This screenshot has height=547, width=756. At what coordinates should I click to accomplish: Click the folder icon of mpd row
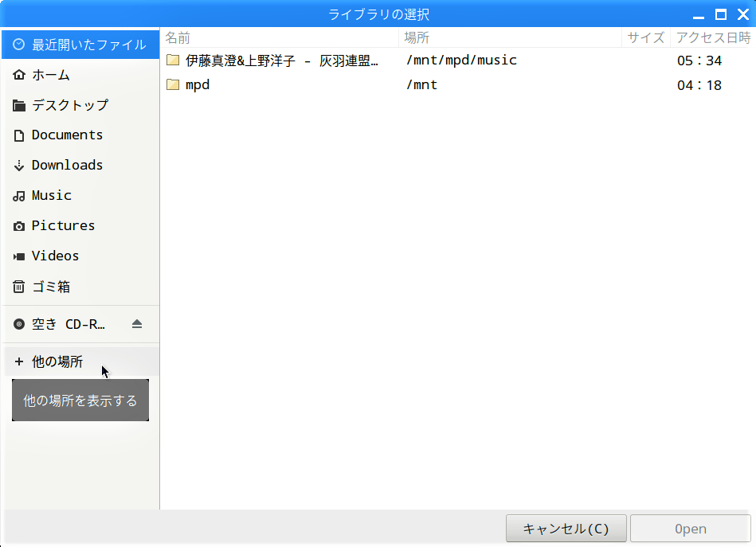(173, 85)
